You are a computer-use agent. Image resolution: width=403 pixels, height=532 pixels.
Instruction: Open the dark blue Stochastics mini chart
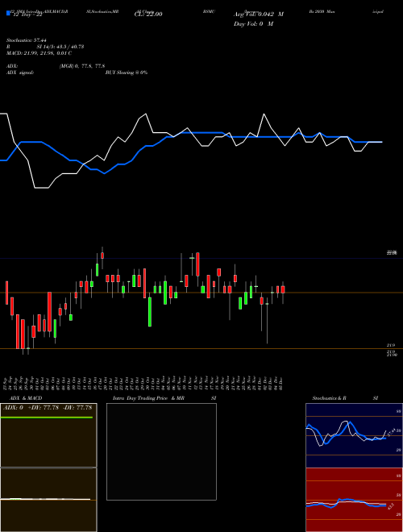pos(354,435)
